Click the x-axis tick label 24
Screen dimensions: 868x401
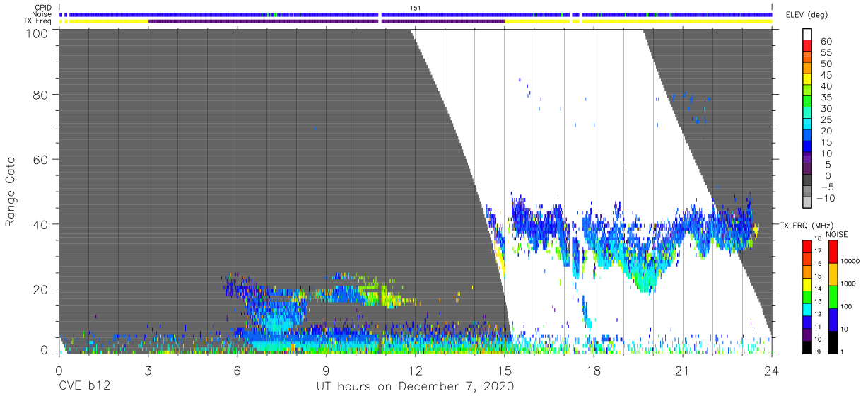coord(772,370)
